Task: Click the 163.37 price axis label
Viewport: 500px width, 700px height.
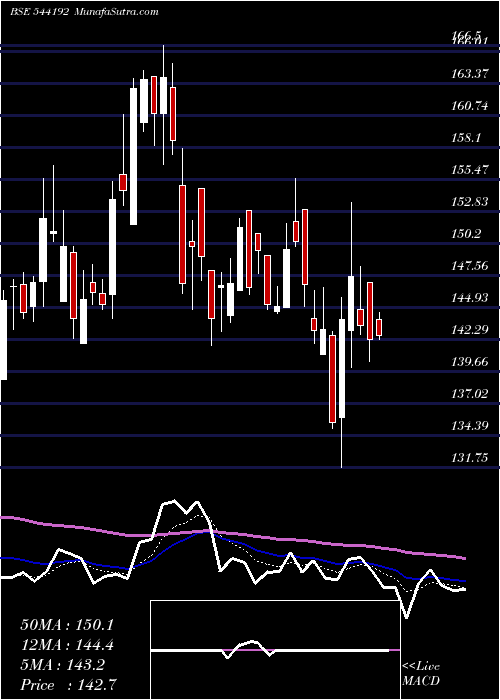Action: (470, 74)
